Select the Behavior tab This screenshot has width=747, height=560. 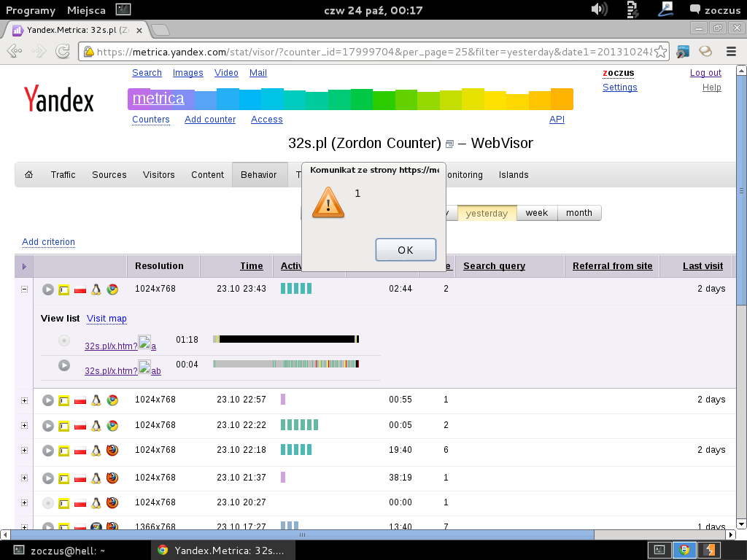coord(259,175)
